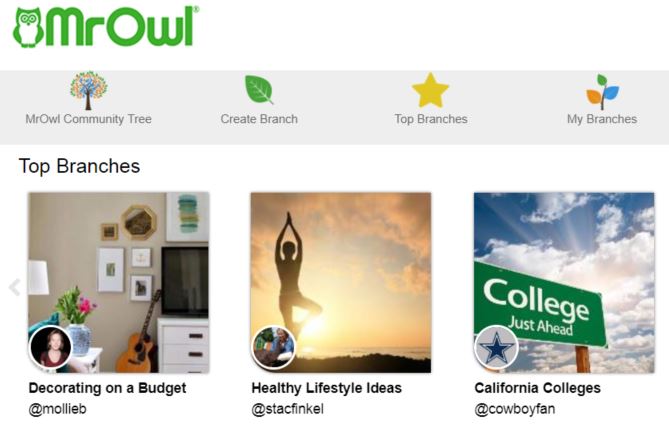Visit the @stacfinkel user profile link

(x=288, y=409)
